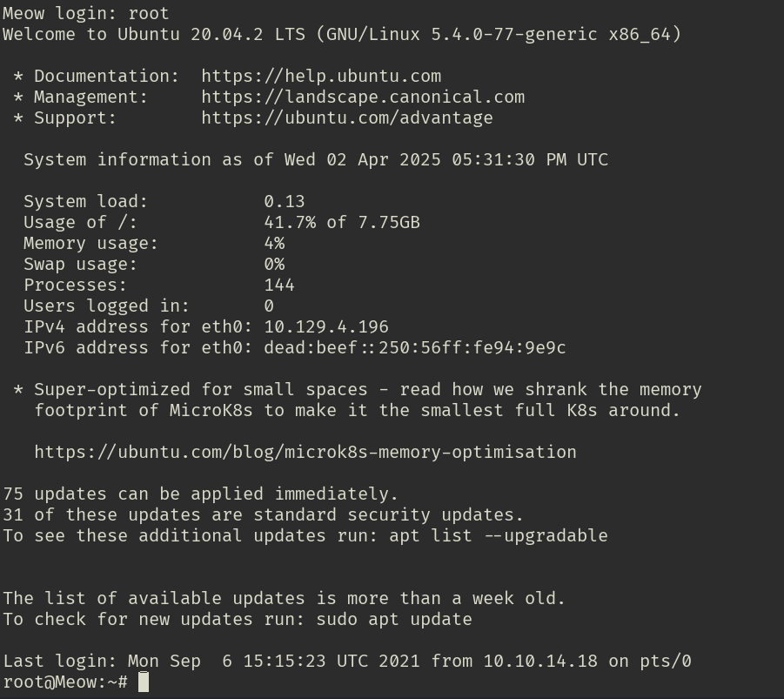This screenshot has height=699, width=784.
Task: Click the IPv6 address dead:beef::250:56ff:fe94:9e9c
Action: (x=415, y=348)
